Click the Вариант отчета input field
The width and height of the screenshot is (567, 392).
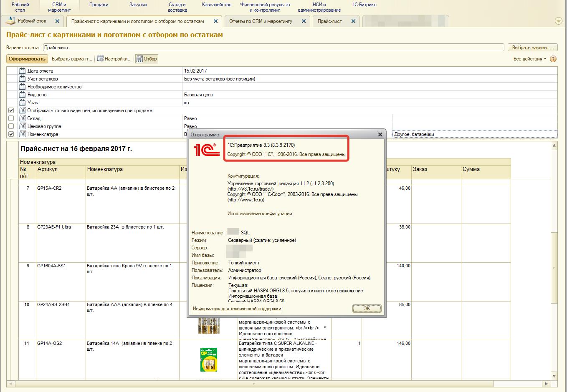(x=273, y=48)
